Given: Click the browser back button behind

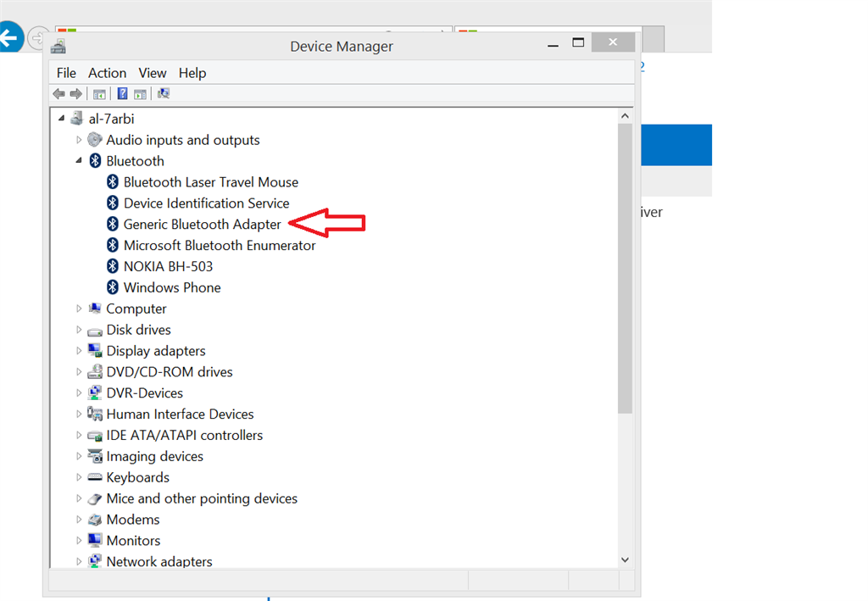Looking at the screenshot, I should tap(9, 37).
